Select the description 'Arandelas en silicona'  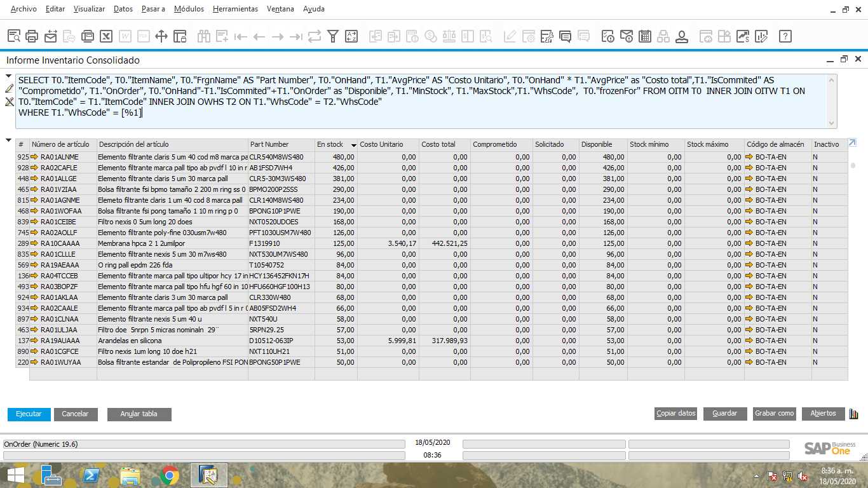click(x=131, y=341)
